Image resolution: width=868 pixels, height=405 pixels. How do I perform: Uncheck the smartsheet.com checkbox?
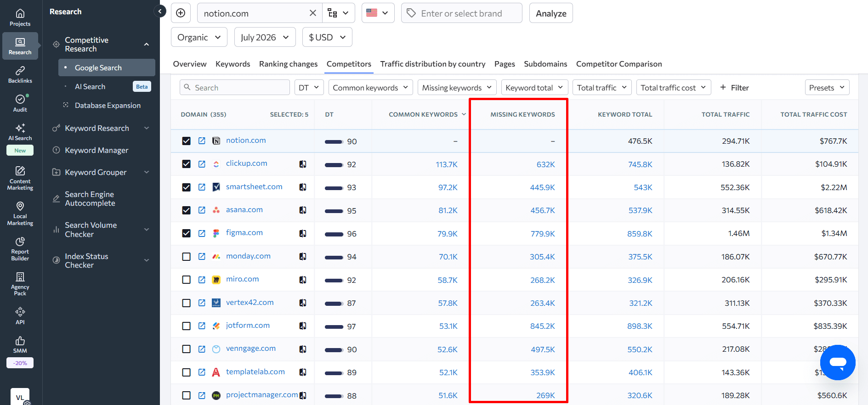[186, 187]
